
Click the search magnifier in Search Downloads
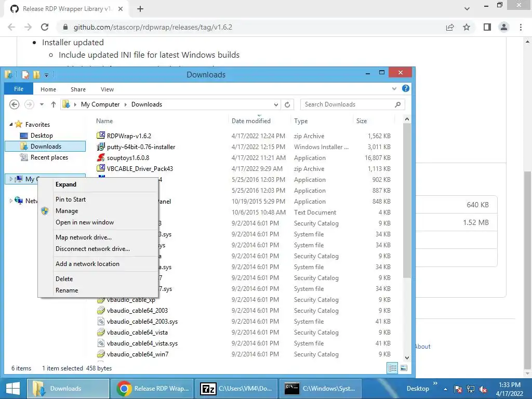(397, 104)
